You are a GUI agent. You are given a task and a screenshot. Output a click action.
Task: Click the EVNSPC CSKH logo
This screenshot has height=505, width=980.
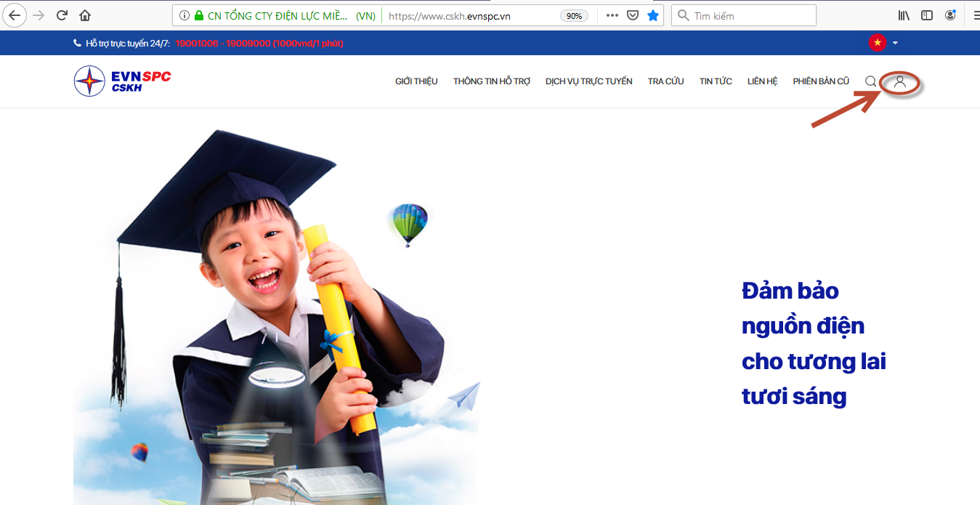click(x=123, y=81)
